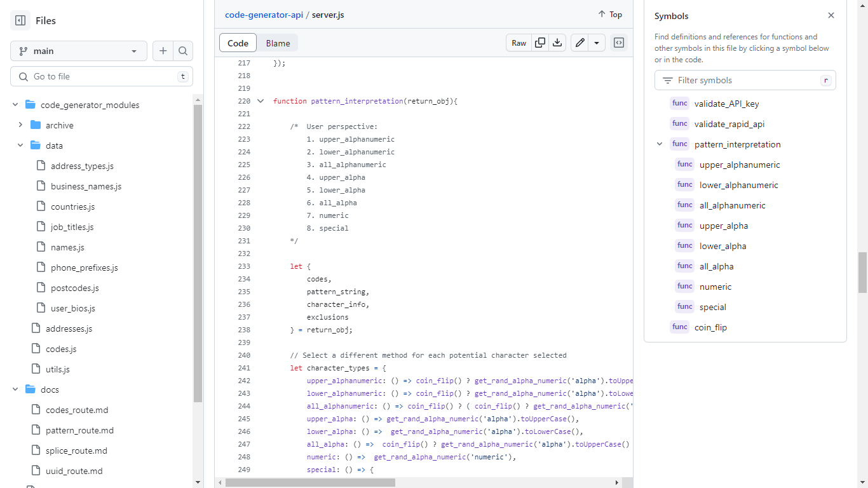Open utils.js file
This screenshot has height=488, width=868.
(58, 369)
